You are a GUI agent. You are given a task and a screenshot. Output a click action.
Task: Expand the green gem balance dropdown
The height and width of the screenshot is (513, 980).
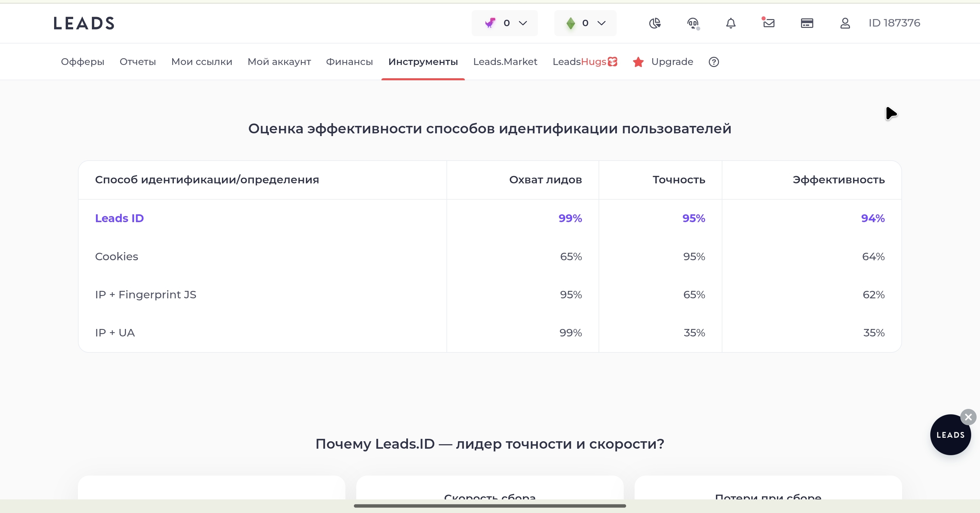[585, 23]
